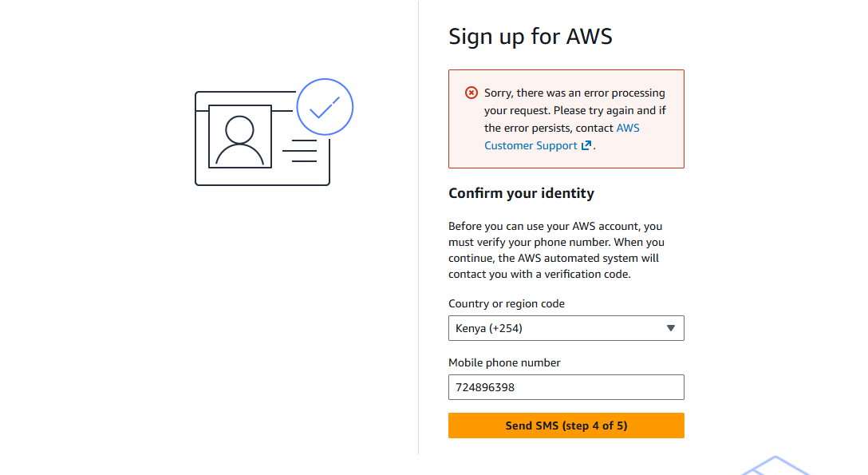Viewport: 868px width, 475px height.
Task: Click the dropdown arrow beside Kenya (+254)
Action: coord(670,328)
